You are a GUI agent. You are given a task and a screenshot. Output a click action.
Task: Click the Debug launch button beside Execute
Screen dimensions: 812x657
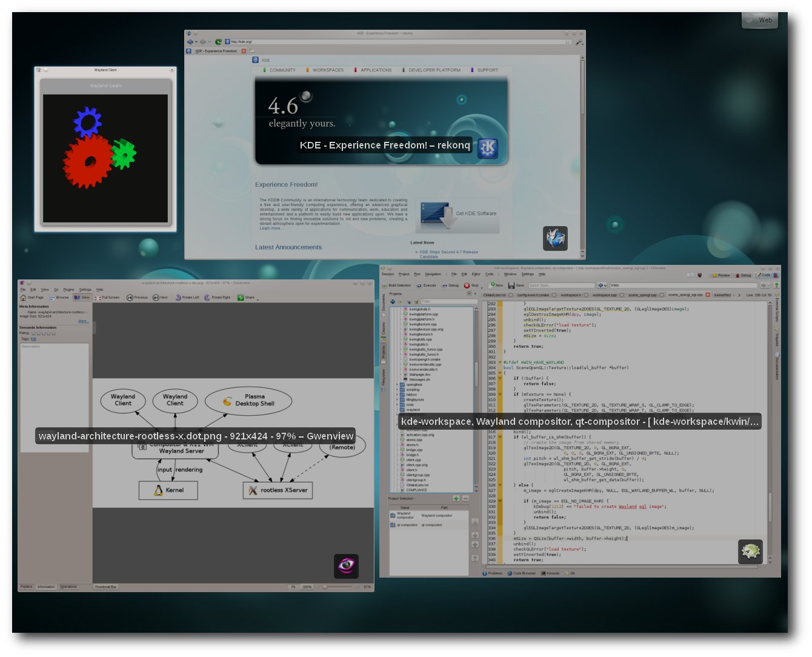click(450, 285)
